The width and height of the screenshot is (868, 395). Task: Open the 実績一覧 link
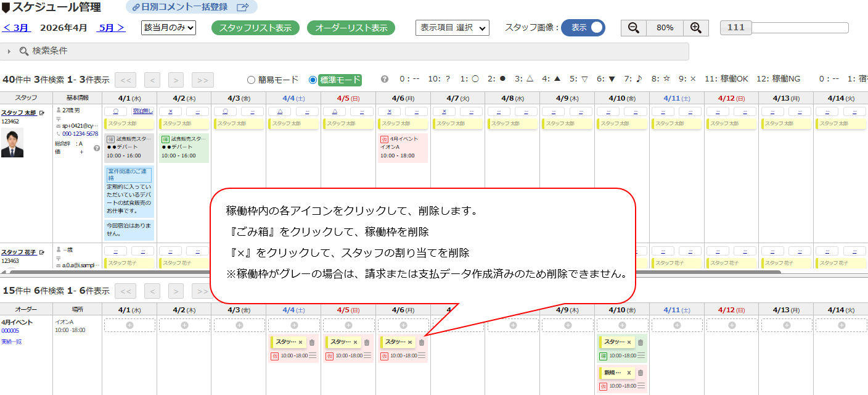pos(11,341)
